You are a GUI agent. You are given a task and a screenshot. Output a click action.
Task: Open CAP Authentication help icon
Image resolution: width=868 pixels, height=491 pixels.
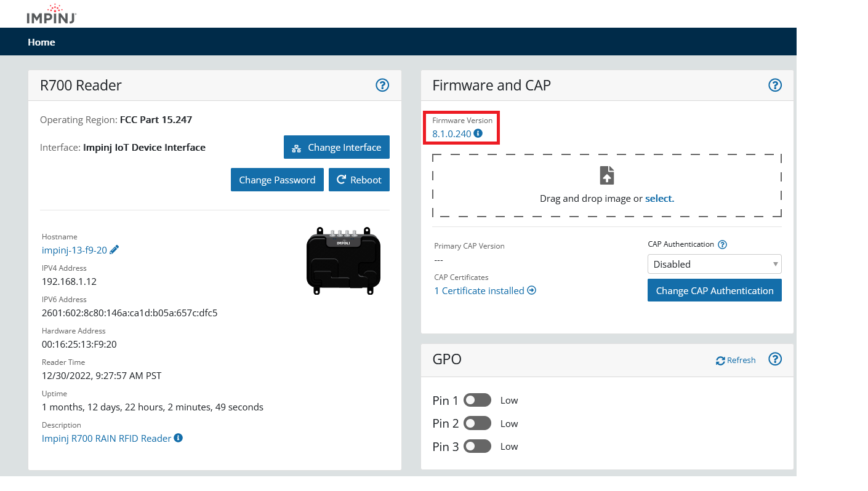[x=723, y=244]
